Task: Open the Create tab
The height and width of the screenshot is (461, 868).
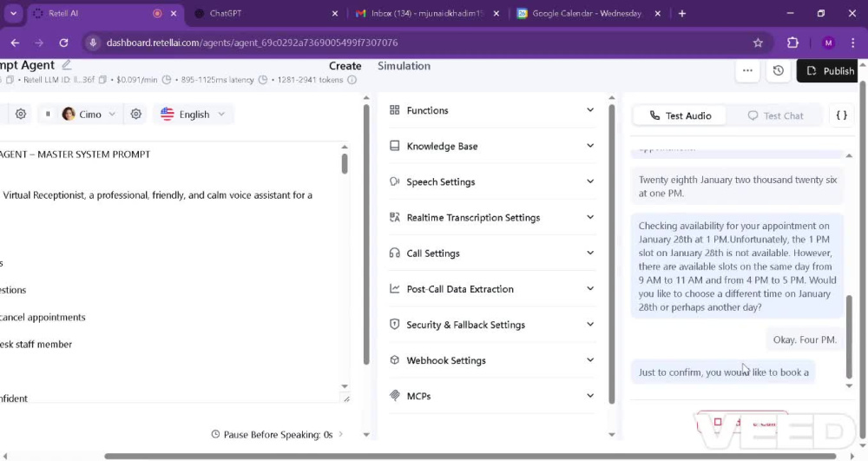Action: click(x=345, y=66)
